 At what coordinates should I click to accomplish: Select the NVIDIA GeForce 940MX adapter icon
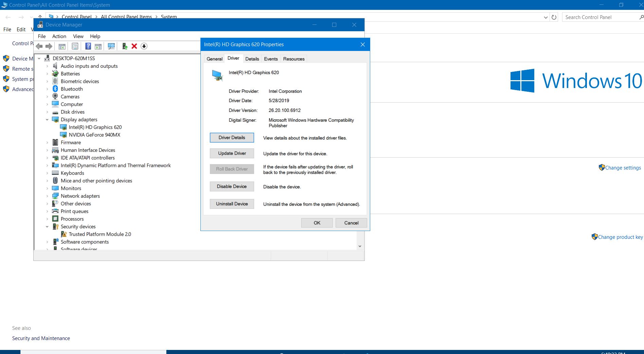pos(63,135)
